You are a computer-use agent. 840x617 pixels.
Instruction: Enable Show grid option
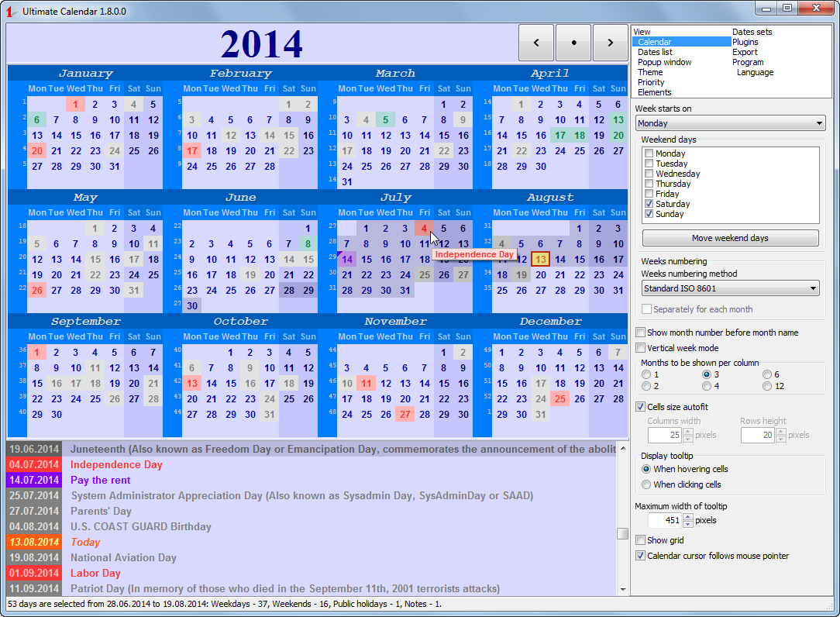tap(640, 540)
